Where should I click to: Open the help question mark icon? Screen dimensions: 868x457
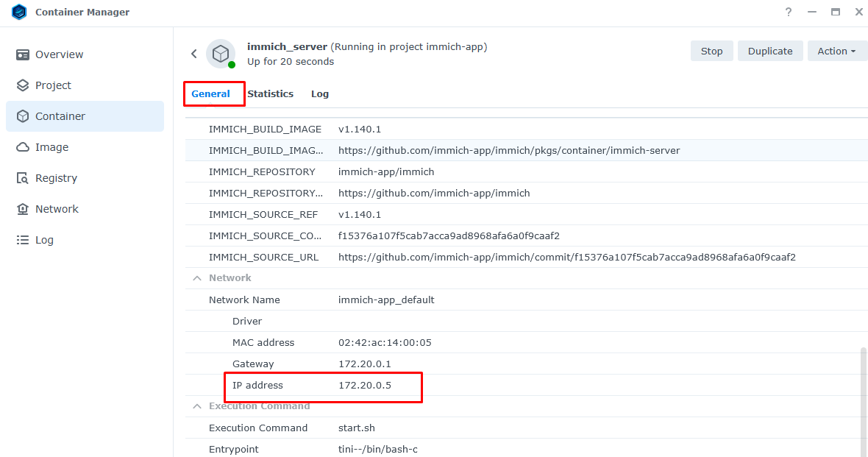point(788,12)
